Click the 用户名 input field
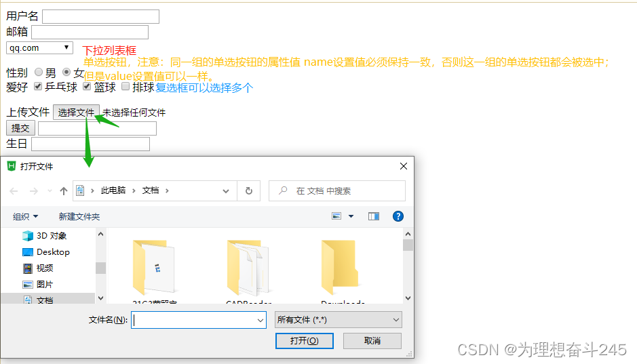Screen dimensions: 637x364 (x=101, y=17)
